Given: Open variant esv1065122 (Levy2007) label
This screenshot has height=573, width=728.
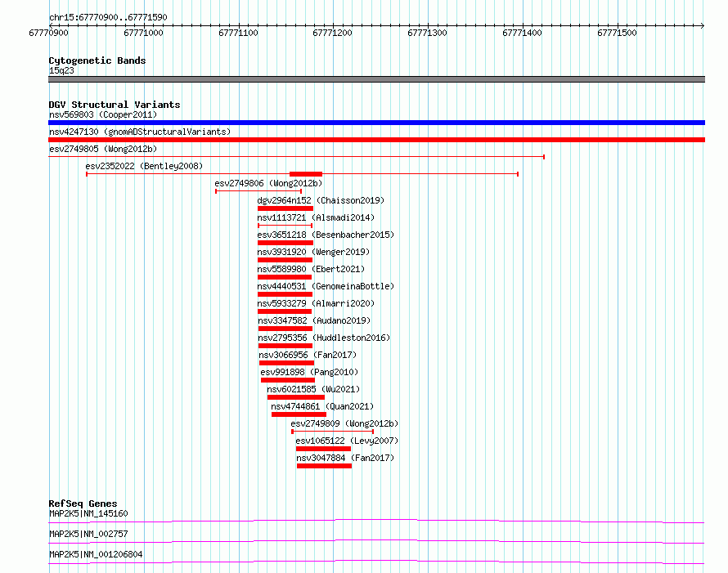Looking at the screenshot, I should [x=347, y=441].
